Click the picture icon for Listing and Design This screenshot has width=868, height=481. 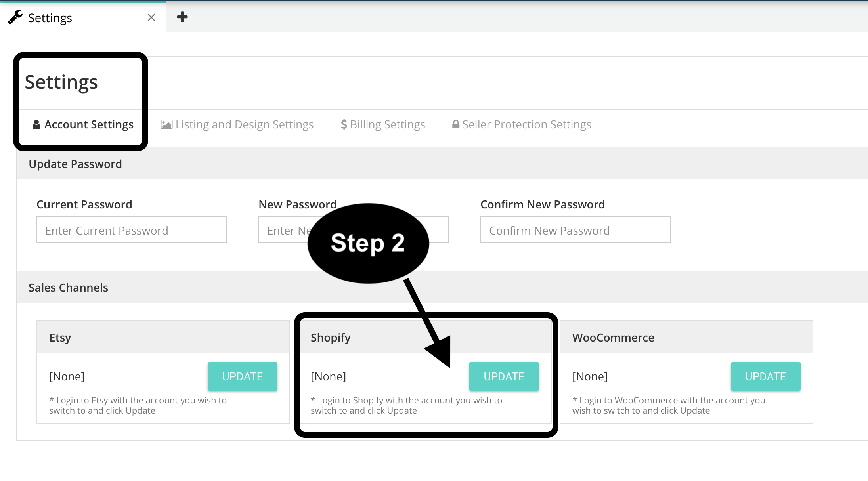(166, 124)
